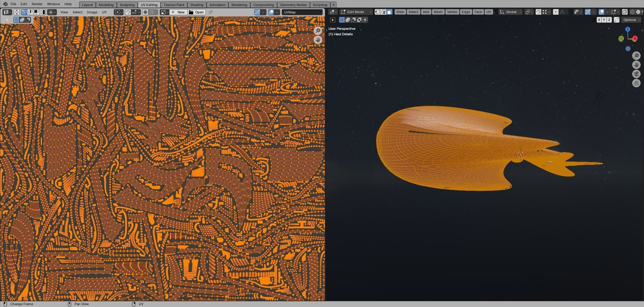
Task: Toggle Z axis mirror button
Action: coord(609,20)
